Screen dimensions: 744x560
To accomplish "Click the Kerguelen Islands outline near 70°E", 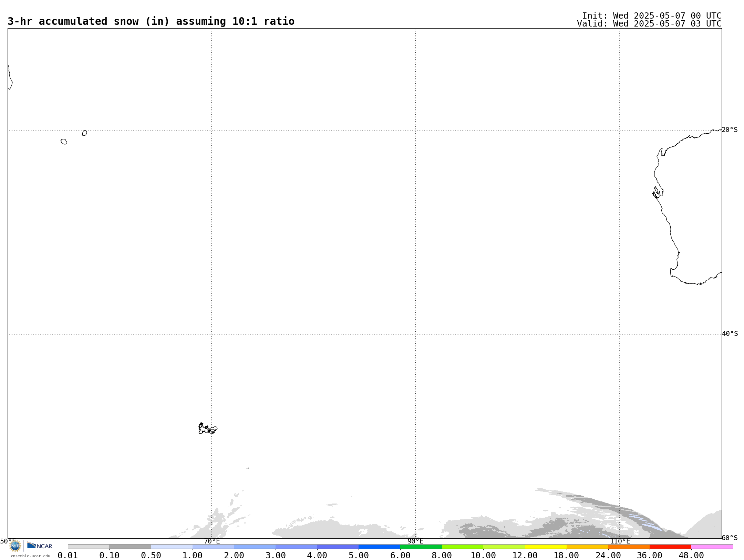I will point(208,428).
